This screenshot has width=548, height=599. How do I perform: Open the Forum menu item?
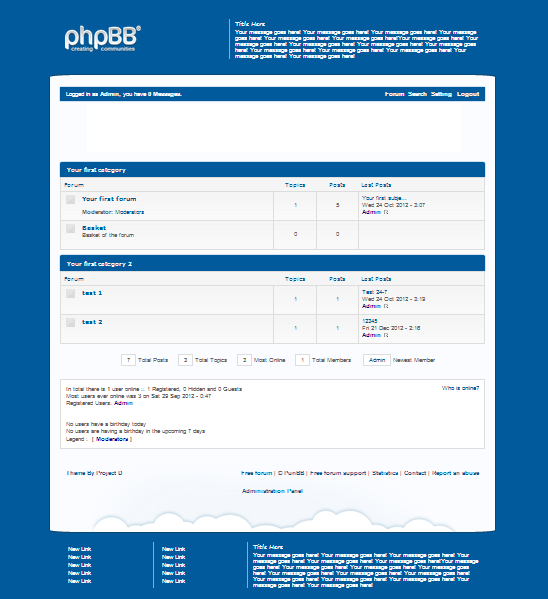[x=394, y=94]
